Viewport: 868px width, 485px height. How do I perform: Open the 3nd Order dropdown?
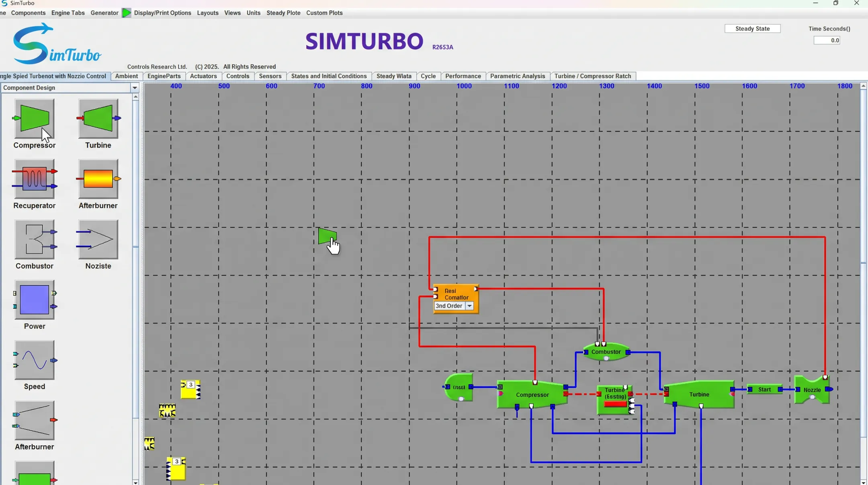(469, 306)
